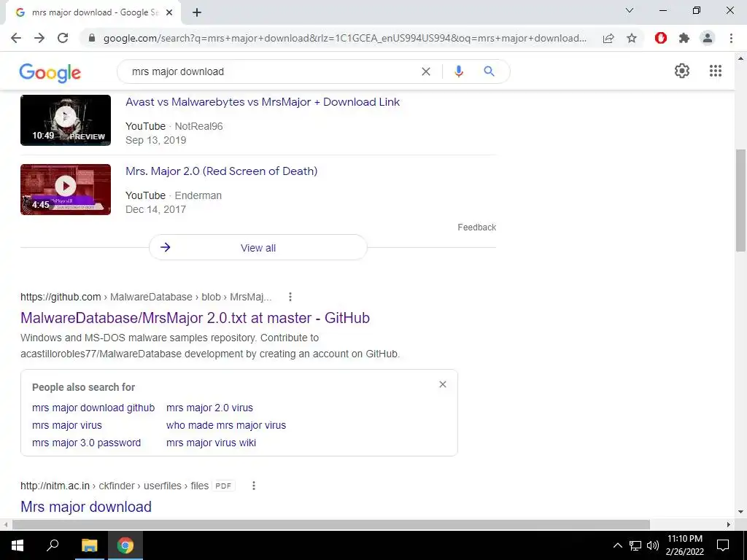Open the red Opera-style extension icon
The height and width of the screenshot is (560, 747).
coord(661,38)
